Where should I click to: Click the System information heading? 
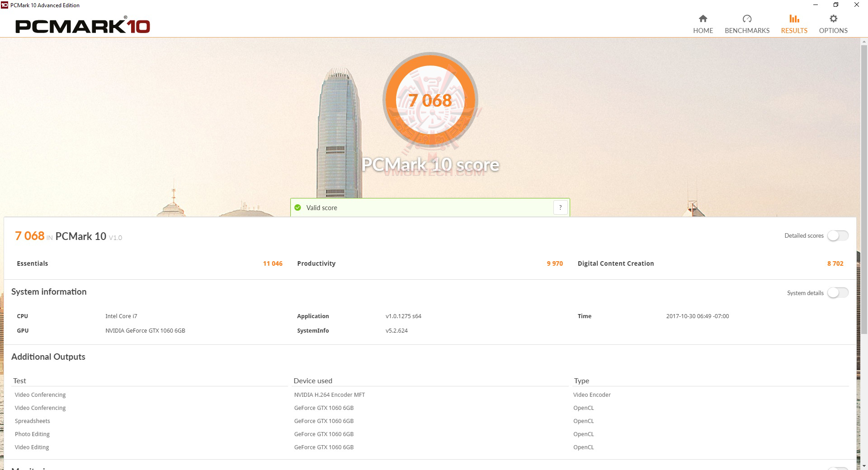click(49, 292)
